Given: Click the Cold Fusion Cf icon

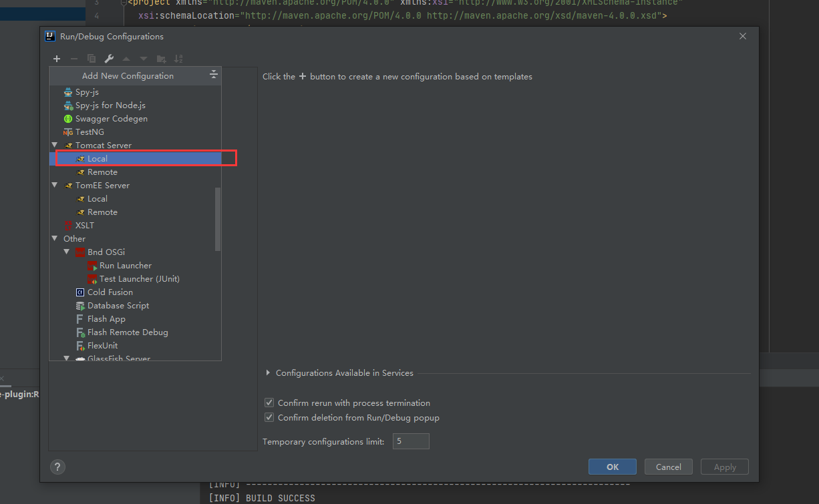Looking at the screenshot, I should tap(80, 292).
